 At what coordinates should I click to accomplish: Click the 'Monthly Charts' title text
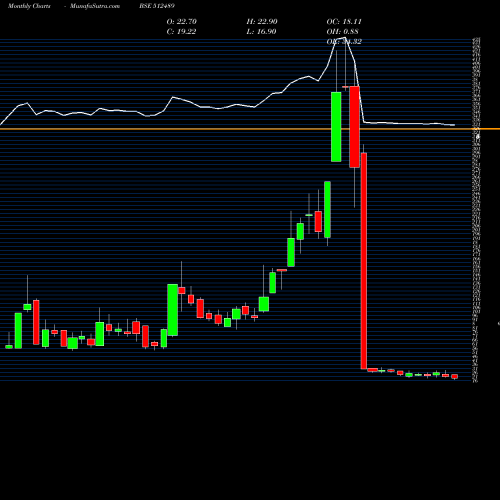(x=29, y=6)
